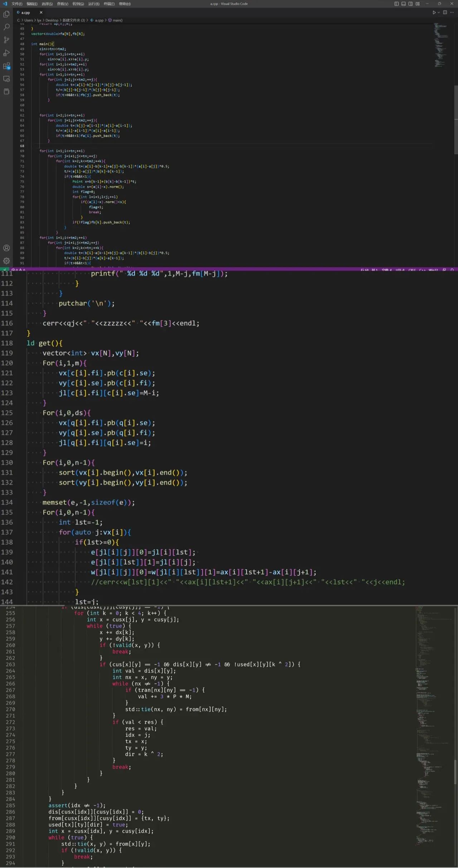Expand the run button dropdown arrow
Screen dimensions: 458x868
pyautogui.click(x=439, y=13)
